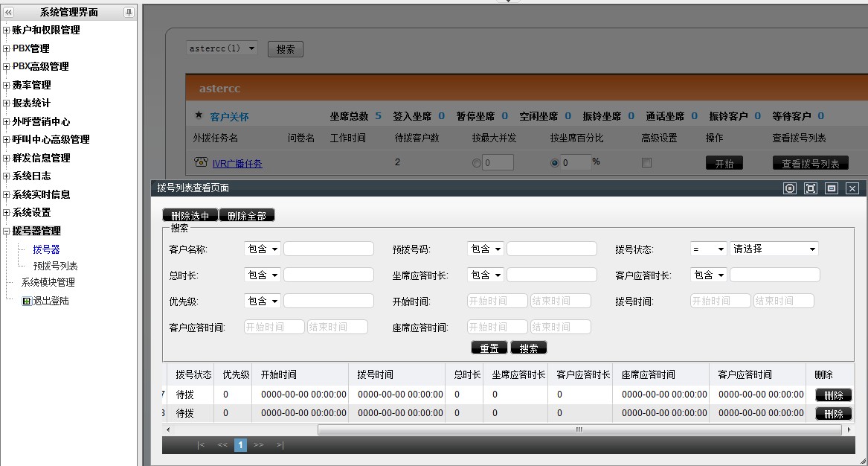This screenshot has height=466, width=868.
Task: Open the astercc(1) dropdown
Action: 222,48
